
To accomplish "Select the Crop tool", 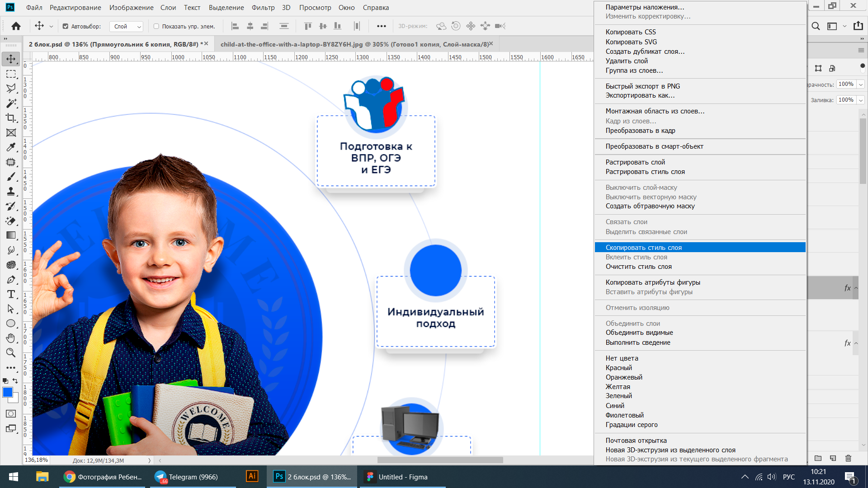I will tap(11, 118).
